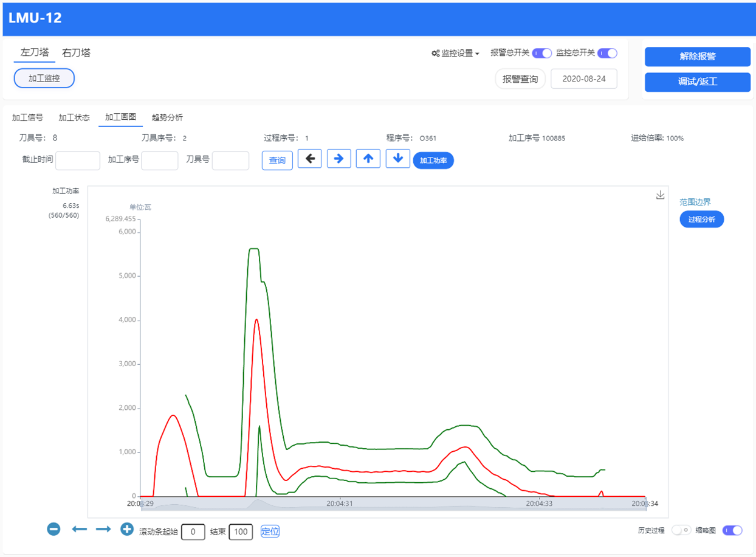
Task: Click the 过程序号 1 text
Action: [286, 138]
